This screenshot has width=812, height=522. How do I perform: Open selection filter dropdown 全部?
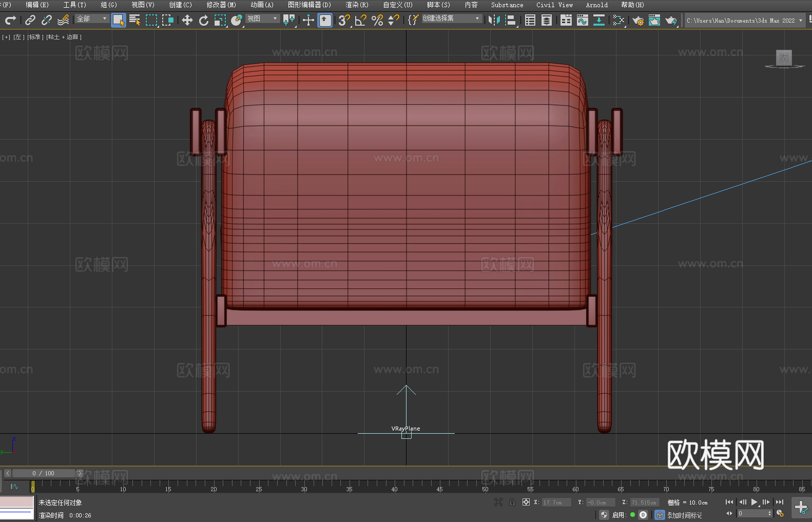point(92,18)
